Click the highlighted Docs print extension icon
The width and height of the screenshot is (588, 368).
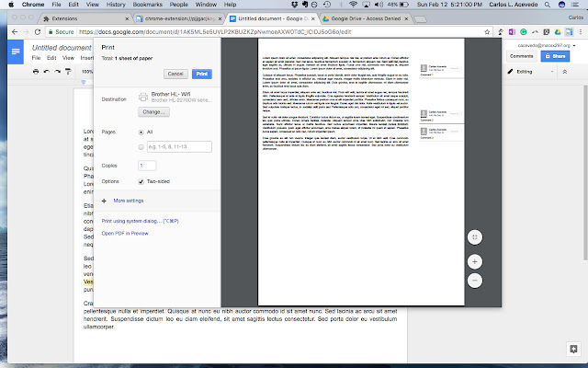570,32
